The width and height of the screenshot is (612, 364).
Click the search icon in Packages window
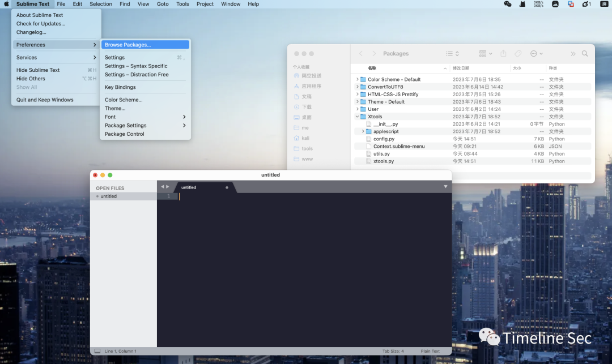[x=585, y=53]
